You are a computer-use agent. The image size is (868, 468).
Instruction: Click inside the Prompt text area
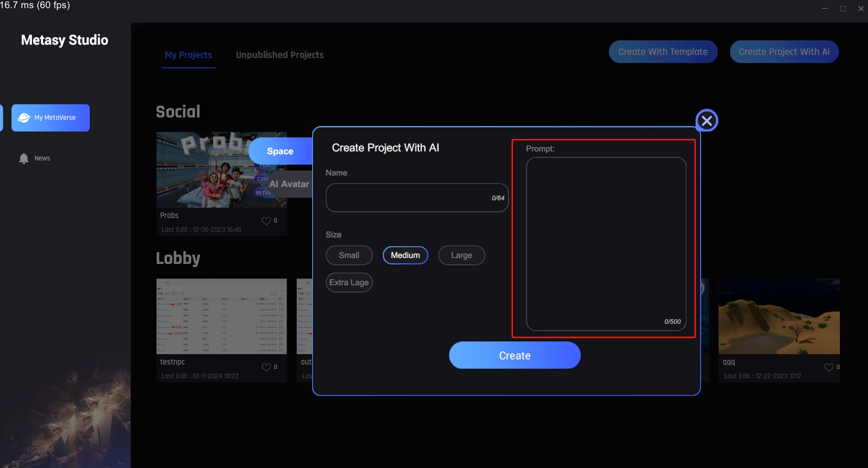(x=606, y=240)
